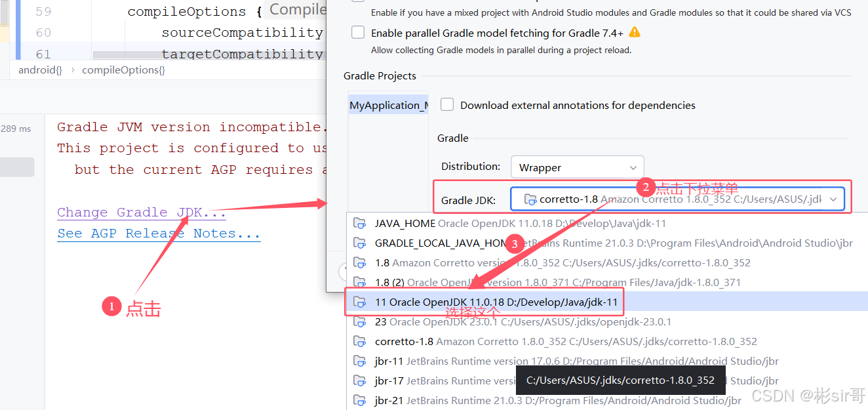Click the warning triangle icon near Gradle 7.4+ option
This screenshot has height=410, width=868.
tap(635, 32)
